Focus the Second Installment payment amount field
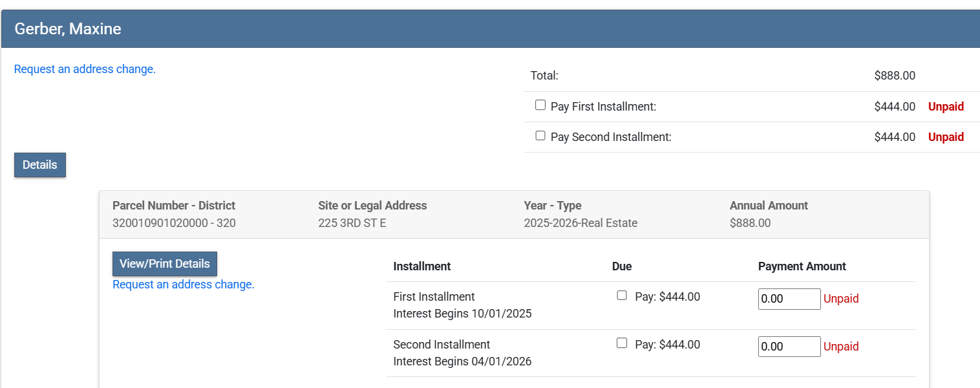Viewport: 980px width, 388px height. 789,347
